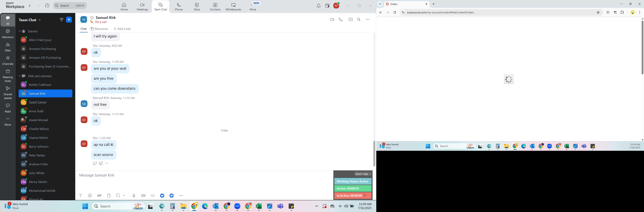Star the Samuel Kirk conversation
Viewport: 644px width, 212px height.
pos(92,17)
